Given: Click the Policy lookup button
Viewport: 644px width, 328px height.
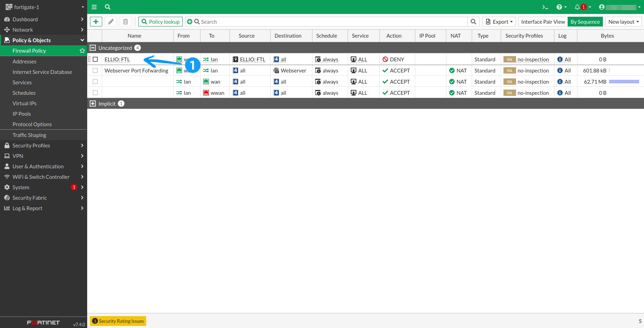Looking at the screenshot, I should click(160, 22).
